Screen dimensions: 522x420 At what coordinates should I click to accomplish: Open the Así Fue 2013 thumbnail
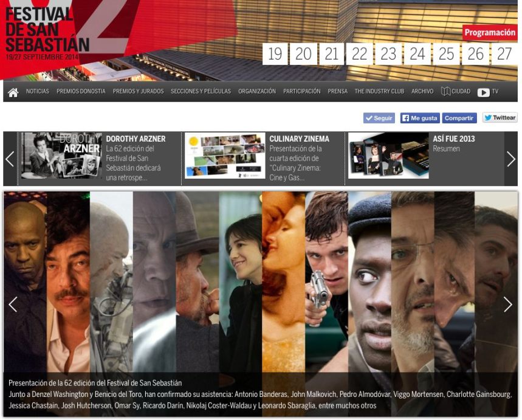388,156
